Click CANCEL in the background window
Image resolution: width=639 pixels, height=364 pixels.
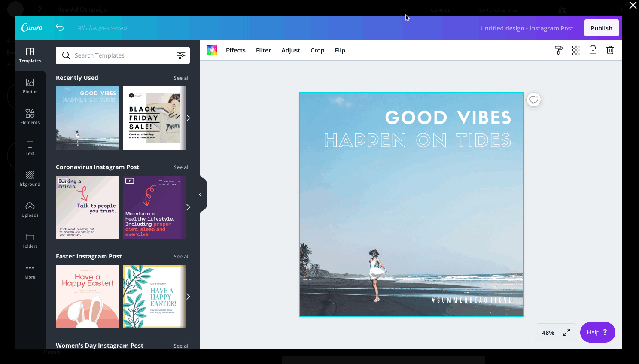441,10
